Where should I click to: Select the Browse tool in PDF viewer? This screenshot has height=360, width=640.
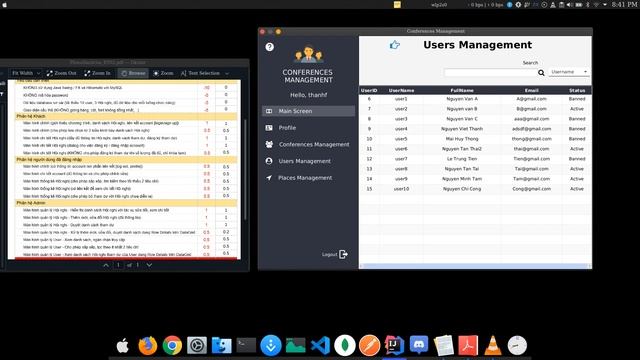click(x=133, y=73)
